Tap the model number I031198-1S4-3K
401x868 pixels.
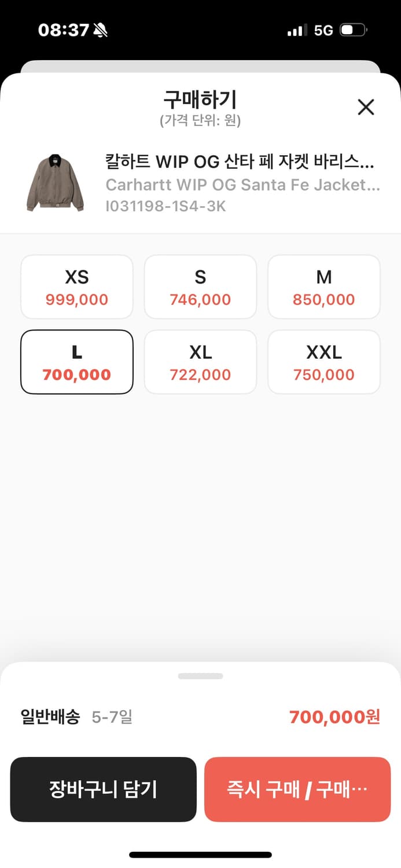165,206
